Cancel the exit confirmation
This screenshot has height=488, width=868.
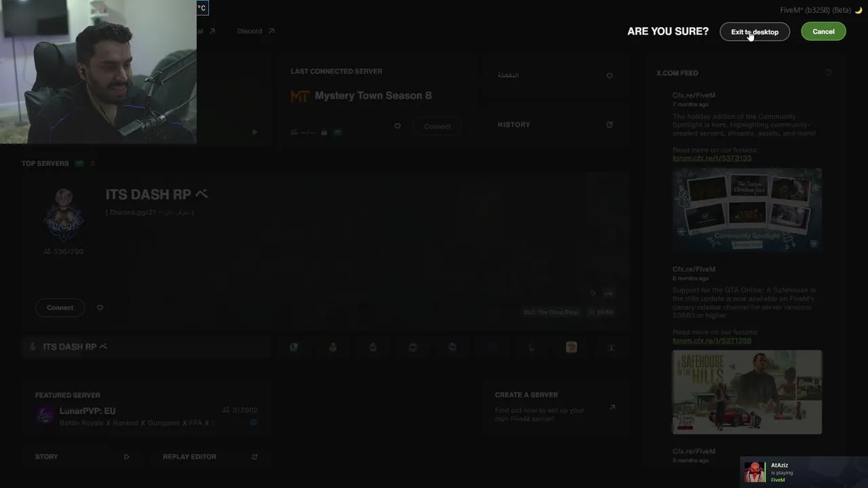[823, 32]
